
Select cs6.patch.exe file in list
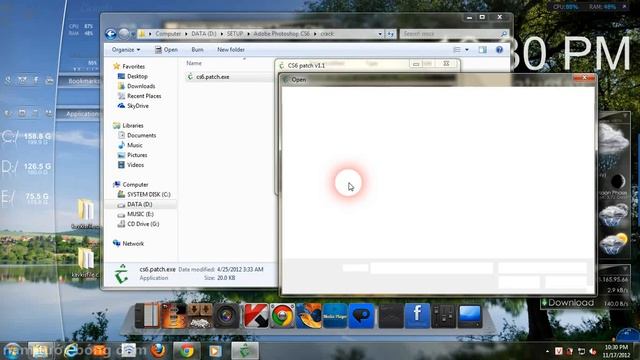(x=212, y=77)
